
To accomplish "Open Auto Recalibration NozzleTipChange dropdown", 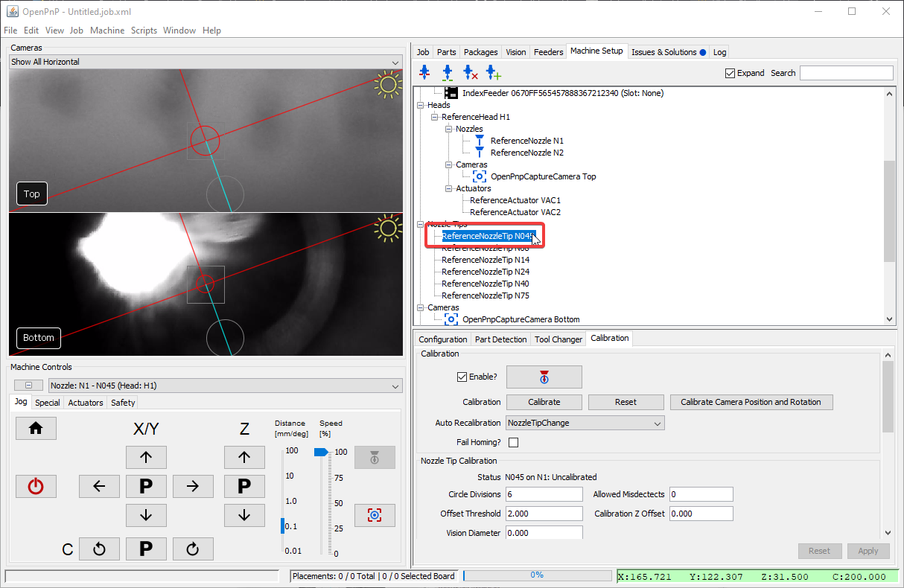I will pyautogui.click(x=585, y=423).
